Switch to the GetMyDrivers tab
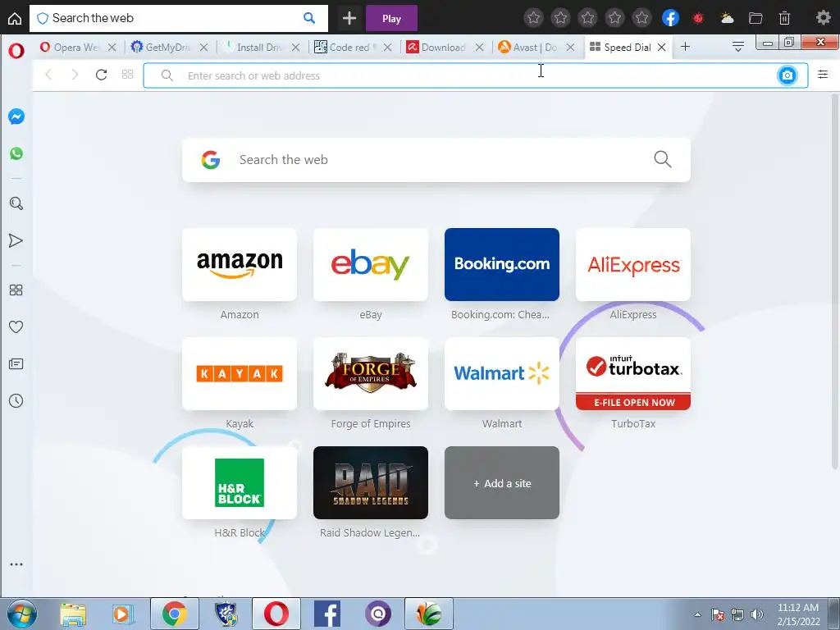This screenshot has height=630, width=840. coord(162,47)
